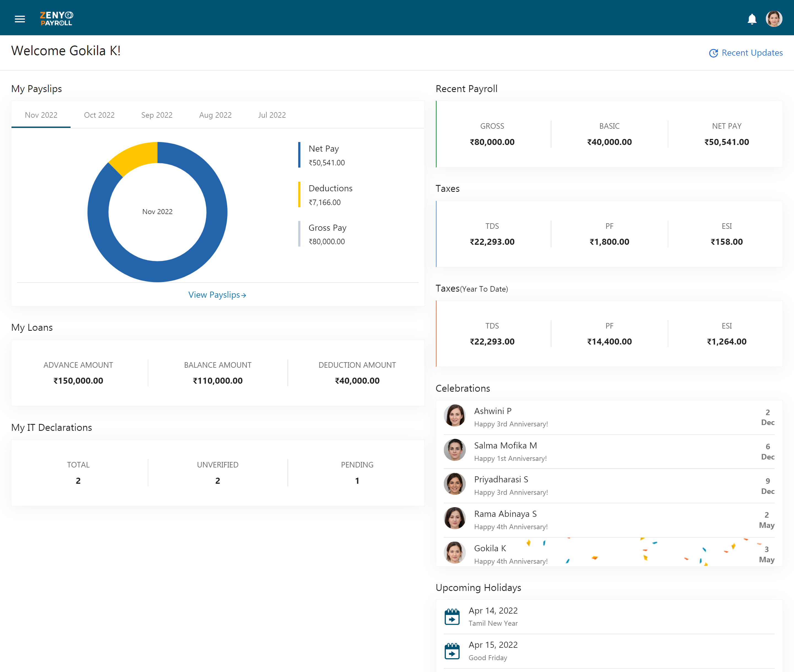Click the Net Pay ₹50,541.00 legend value
The width and height of the screenshot is (794, 672).
click(x=326, y=163)
